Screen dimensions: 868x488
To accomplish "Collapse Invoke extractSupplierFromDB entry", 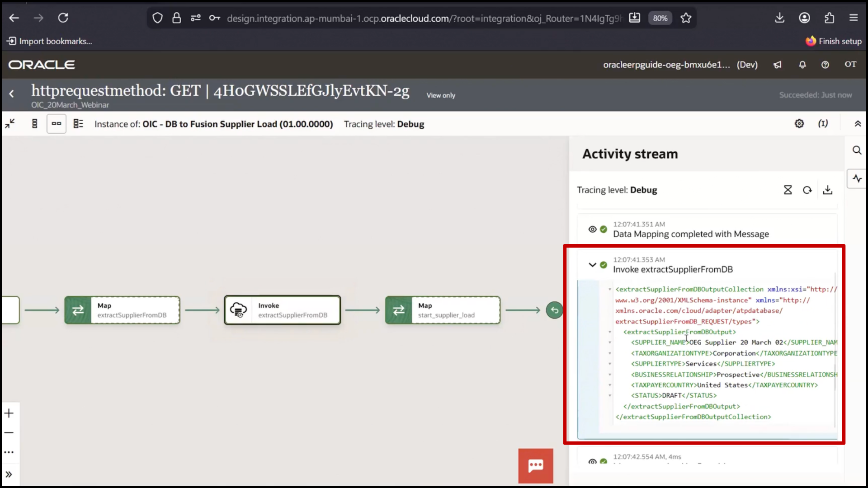I will click(x=592, y=265).
